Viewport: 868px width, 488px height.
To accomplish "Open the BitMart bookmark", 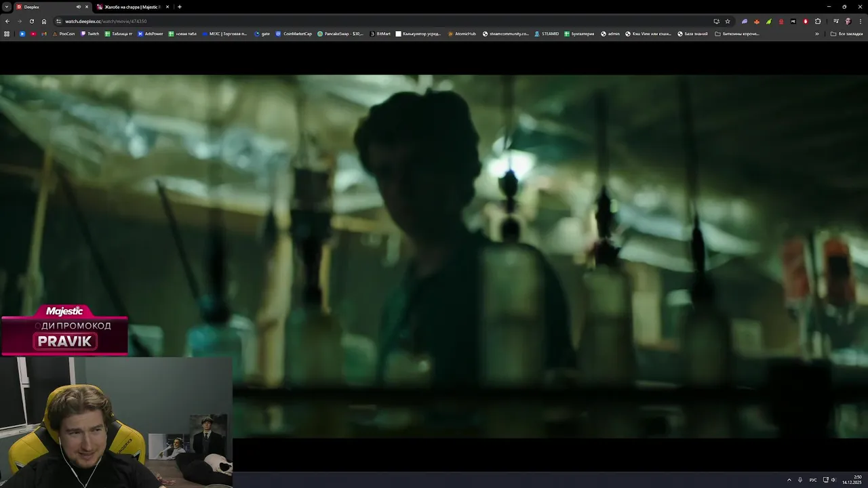I will (380, 33).
